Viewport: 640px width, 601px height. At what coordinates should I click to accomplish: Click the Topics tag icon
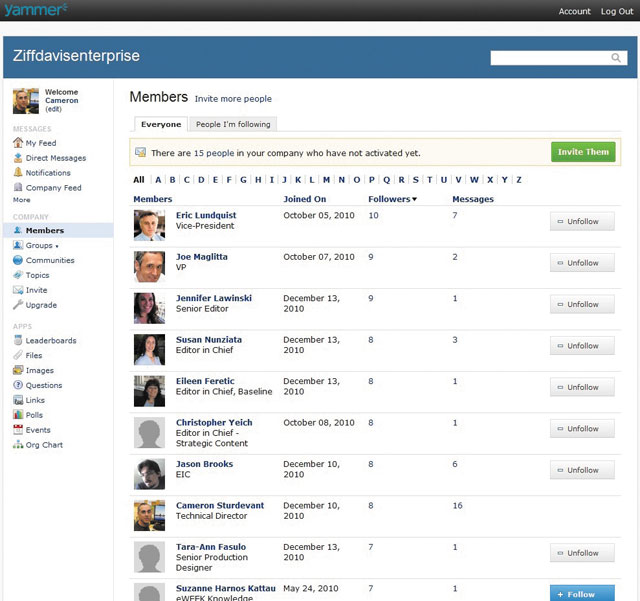18,275
